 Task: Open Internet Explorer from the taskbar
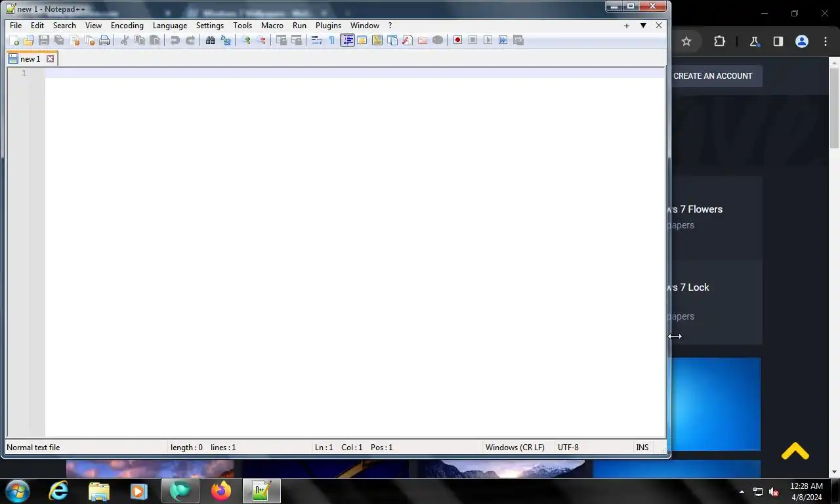pos(59,491)
